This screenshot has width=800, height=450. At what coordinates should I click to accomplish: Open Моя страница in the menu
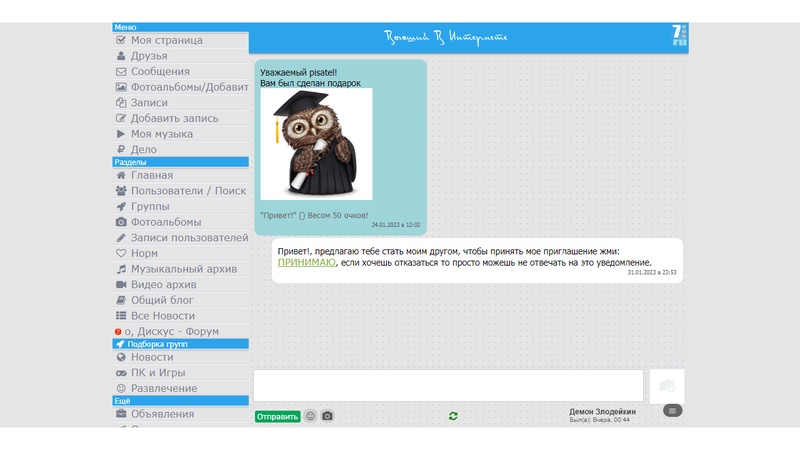coord(166,40)
